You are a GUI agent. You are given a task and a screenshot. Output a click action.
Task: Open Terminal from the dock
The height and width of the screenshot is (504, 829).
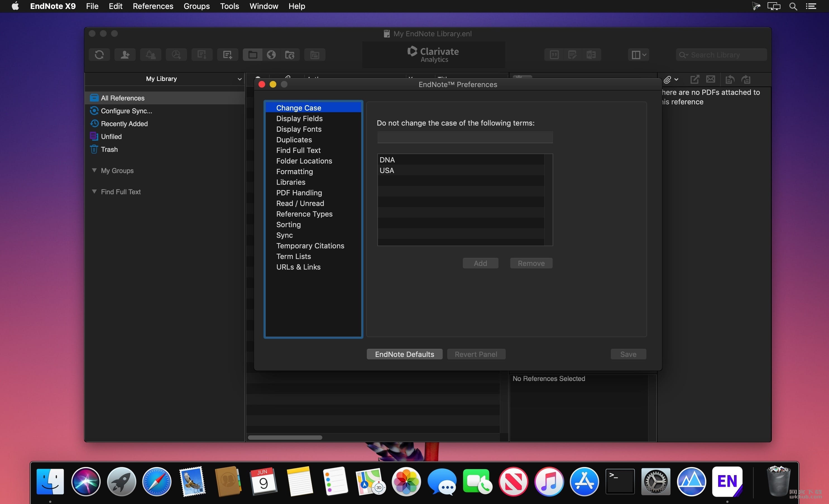(x=620, y=481)
